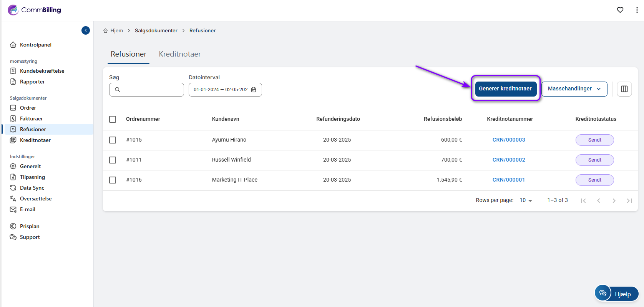Open Data Sync settings in sidebar
Screen dimensions: 644x307
click(x=32, y=188)
